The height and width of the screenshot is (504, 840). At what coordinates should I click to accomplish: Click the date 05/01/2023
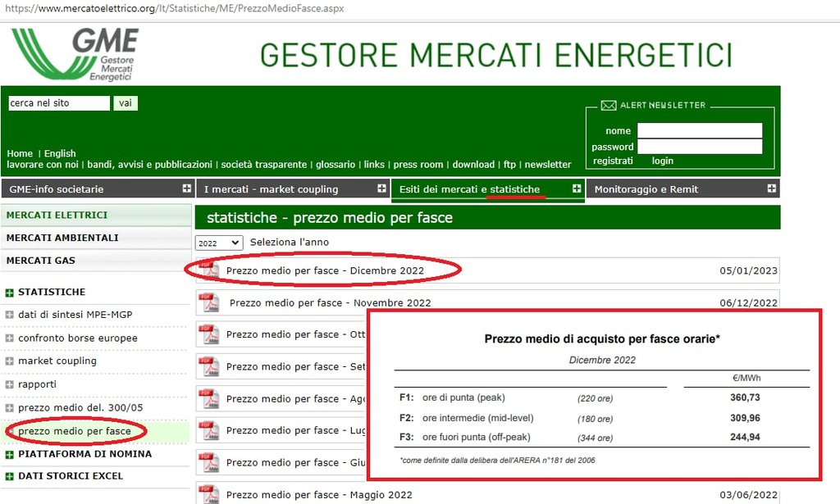click(x=748, y=270)
